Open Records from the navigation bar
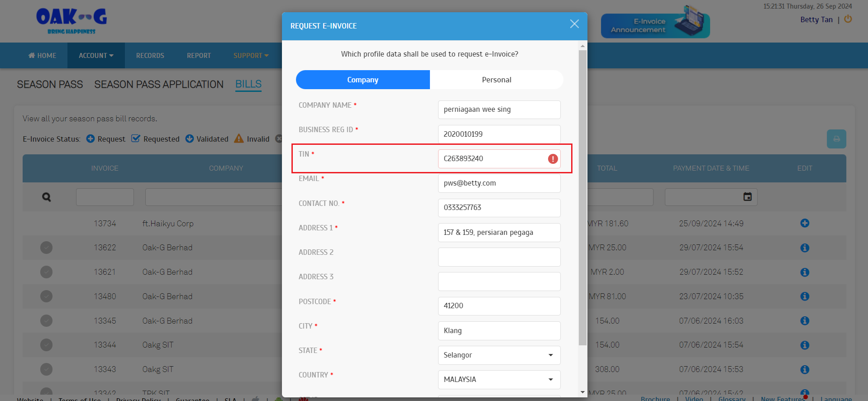Screen dimensions: 868x401 click(150, 56)
